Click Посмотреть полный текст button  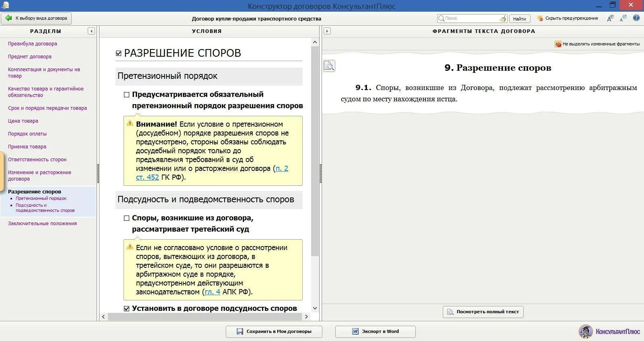pyautogui.click(x=483, y=312)
